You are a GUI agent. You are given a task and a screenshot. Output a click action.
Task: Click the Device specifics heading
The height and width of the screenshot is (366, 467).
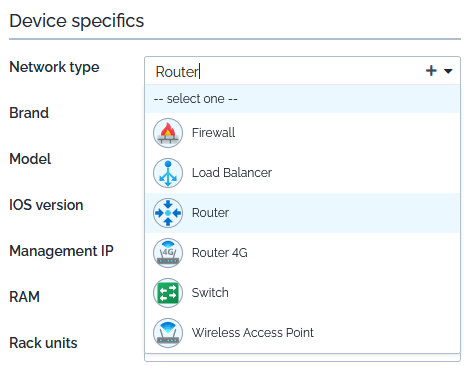[77, 21]
